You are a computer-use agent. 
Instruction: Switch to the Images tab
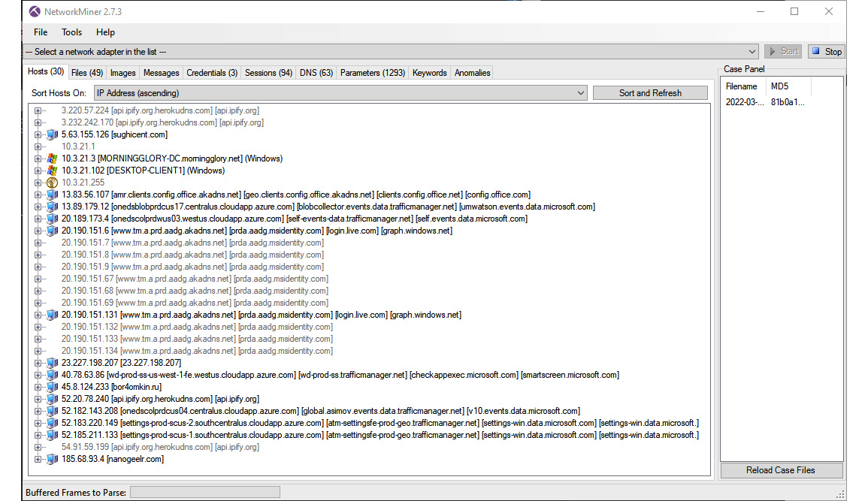(x=123, y=72)
